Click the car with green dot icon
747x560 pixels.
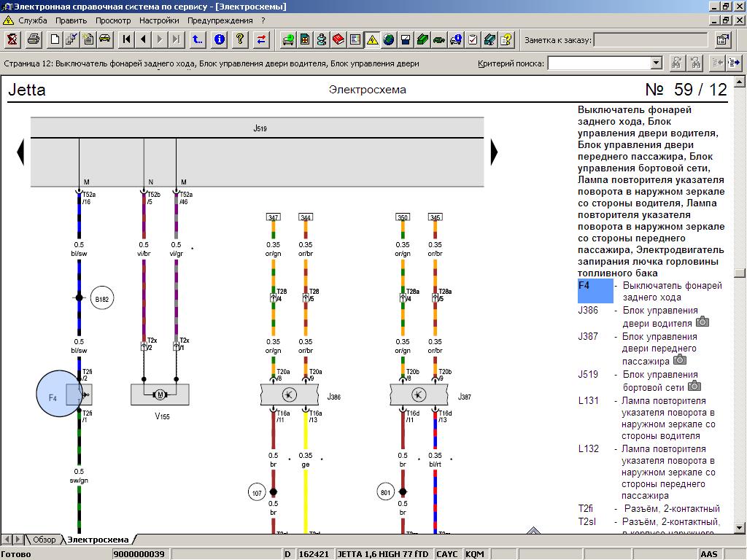tap(287, 39)
